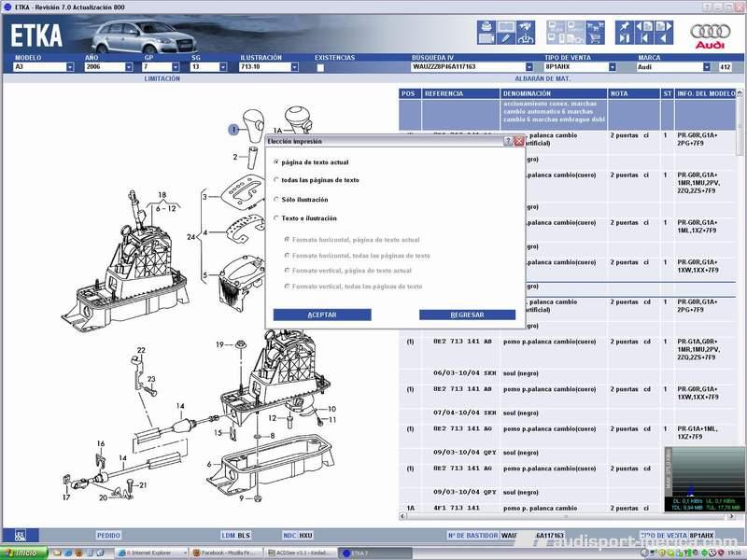Click first greyed monitor icon in middle toolbar group
Screen dimensions: 747x560
click(x=556, y=26)
